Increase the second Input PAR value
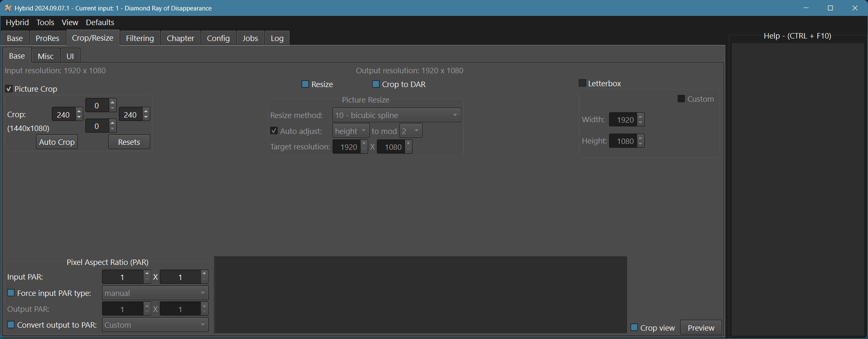Image resolution: width=868 pixels, height=339 pixels. pyautogui.click(x=205, y=274)
